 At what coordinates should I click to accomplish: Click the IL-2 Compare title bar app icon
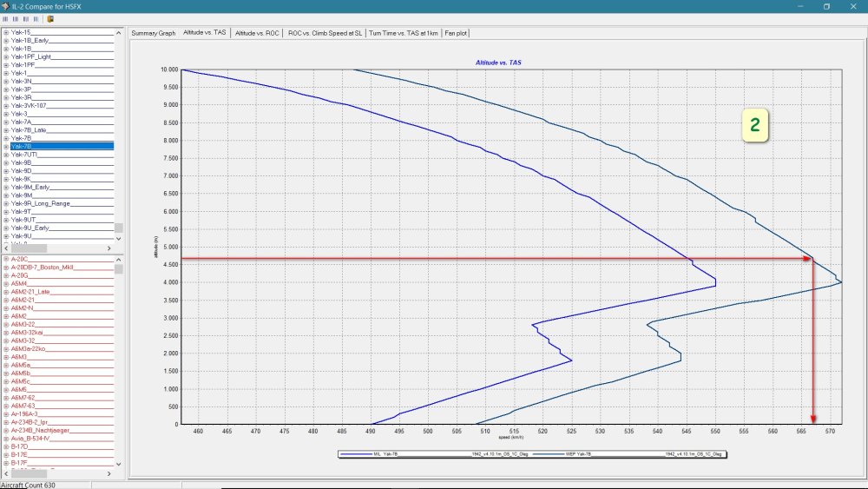pos(7,5)
